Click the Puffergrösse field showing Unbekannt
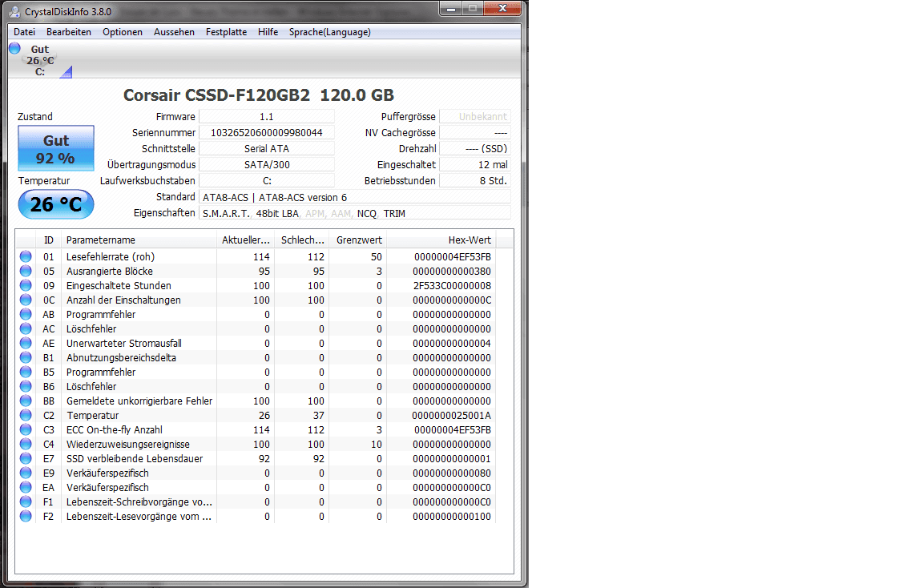Image resolution: width=923 pixels, height=588 pixels. pos(475,116)
